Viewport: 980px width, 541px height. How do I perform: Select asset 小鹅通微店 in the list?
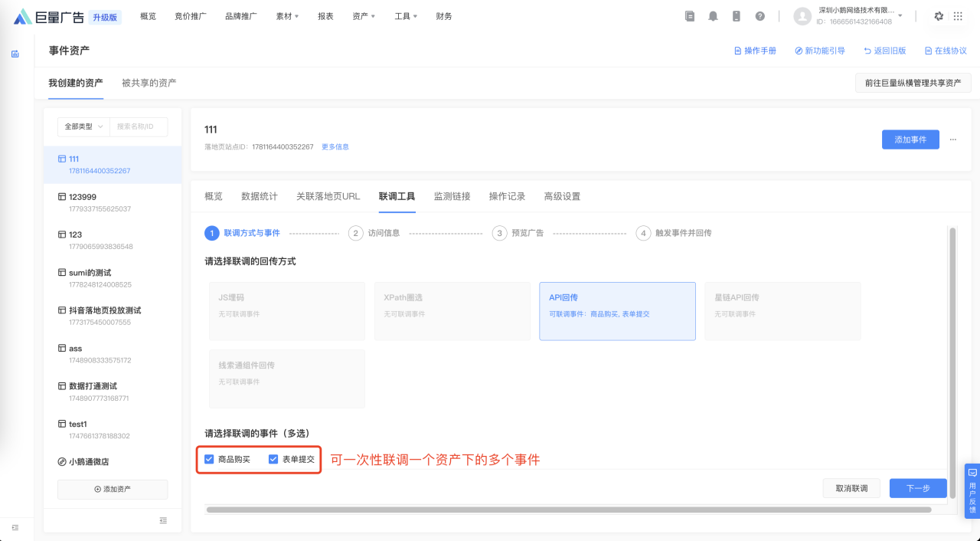[113, 462]
